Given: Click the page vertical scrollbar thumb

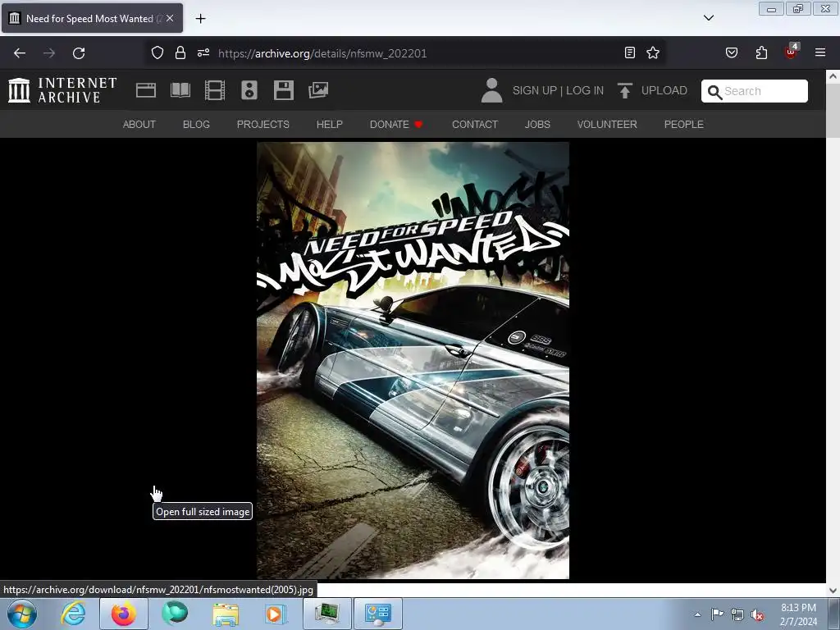Looking at the screenshot, I should (833, 111).
